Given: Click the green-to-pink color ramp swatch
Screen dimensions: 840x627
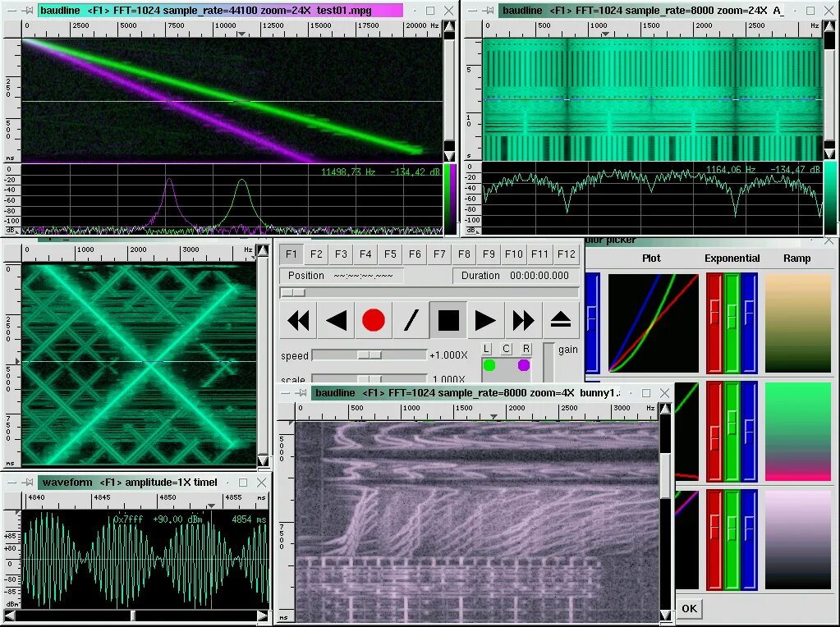Looking at the screenshot, I should point(797,432).
